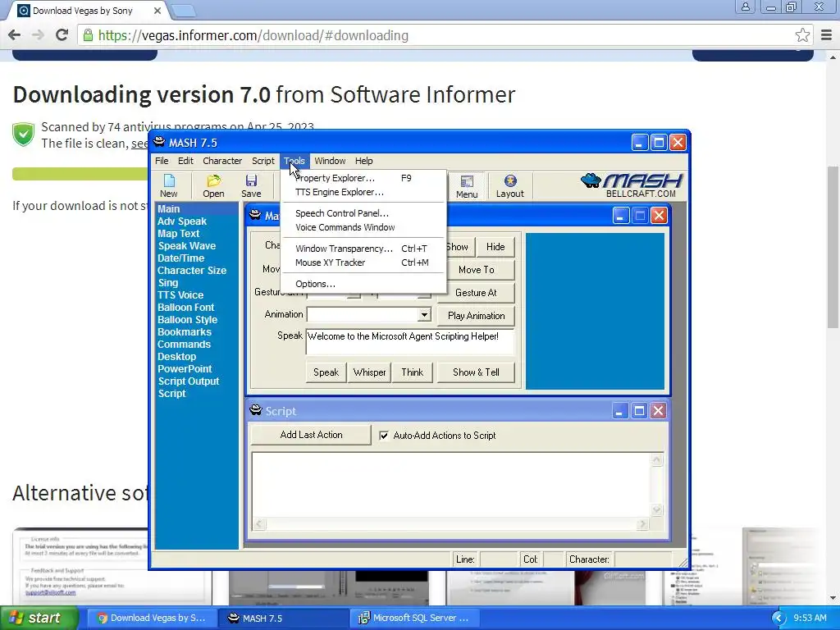Expand the Animation dropdown list
The height and width of the screenshot is (630, 840).
[424, 314]
